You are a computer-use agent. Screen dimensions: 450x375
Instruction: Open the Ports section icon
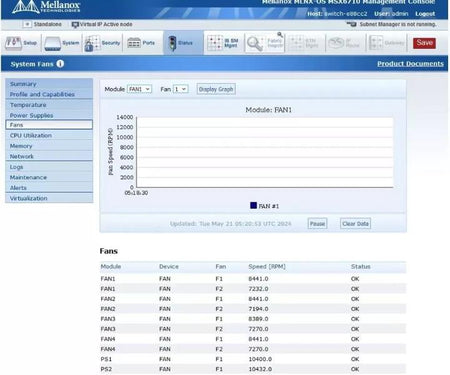134,43
